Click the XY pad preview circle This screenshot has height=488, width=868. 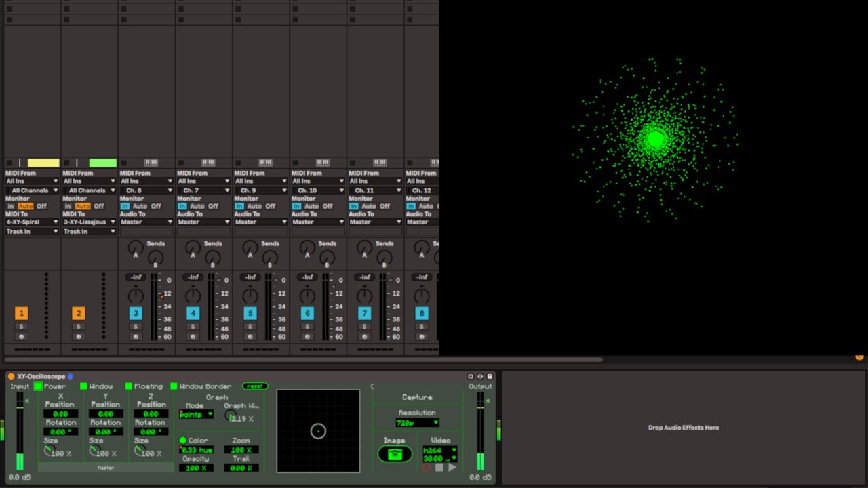click(318, 431)
